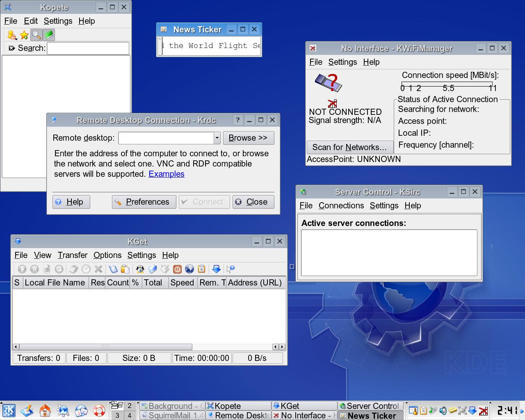
Task: Open KWiFiManager Settings menu
Action: coord(342,62)
